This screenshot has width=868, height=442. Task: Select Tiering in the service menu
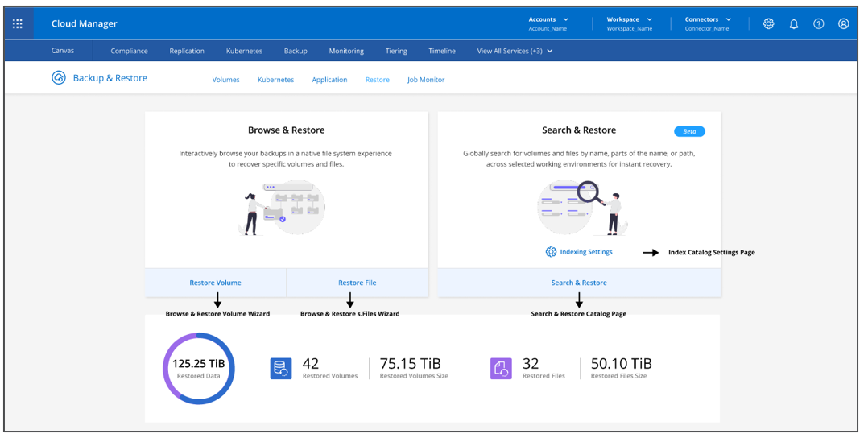[396, 51]
